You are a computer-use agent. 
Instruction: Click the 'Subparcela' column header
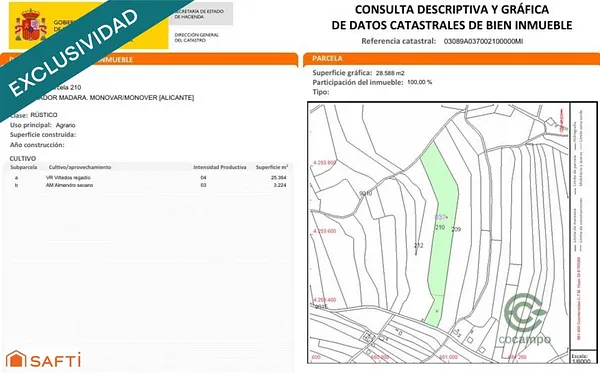click(x=24, y=167)
